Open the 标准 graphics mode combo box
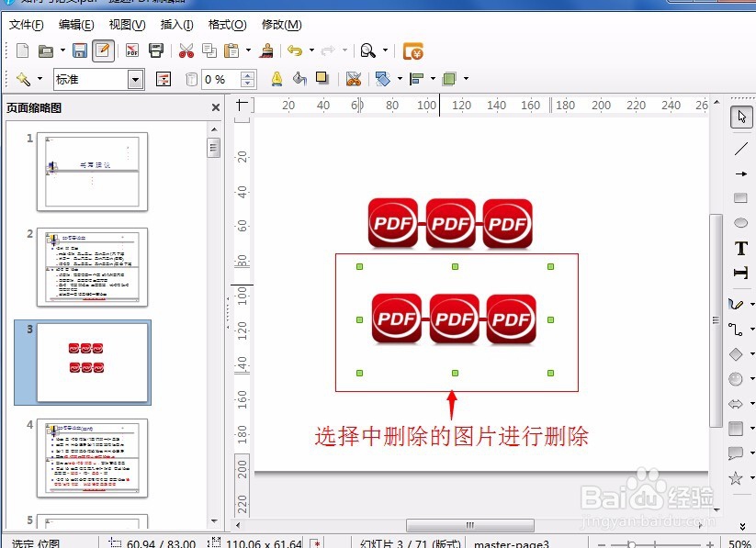 click(99, 79)
